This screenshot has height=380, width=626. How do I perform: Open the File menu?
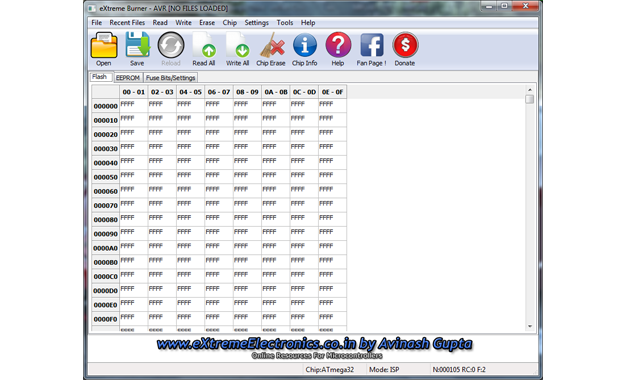click(97, 23)
